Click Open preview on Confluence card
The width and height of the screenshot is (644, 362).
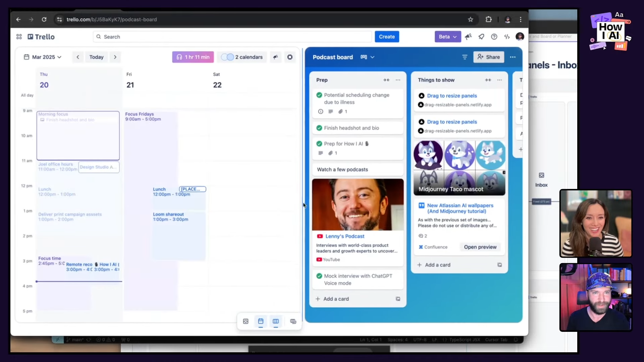coord(480,247)
